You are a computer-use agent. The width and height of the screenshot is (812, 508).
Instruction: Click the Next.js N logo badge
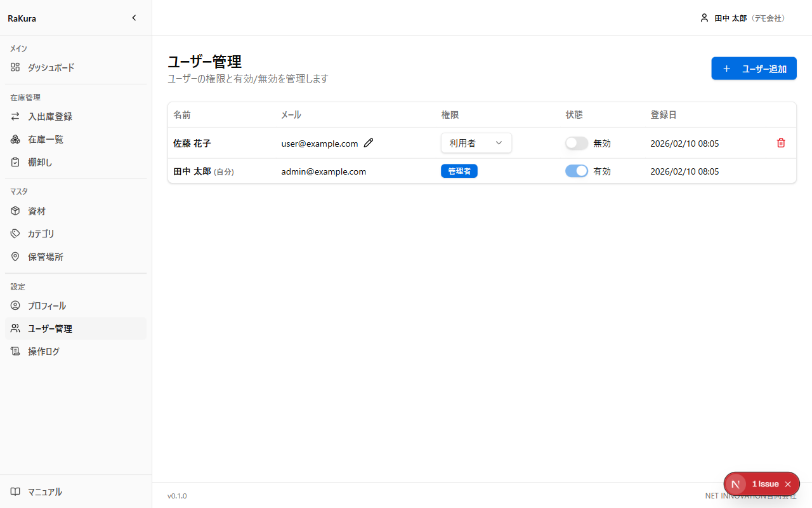coord(736,484)
